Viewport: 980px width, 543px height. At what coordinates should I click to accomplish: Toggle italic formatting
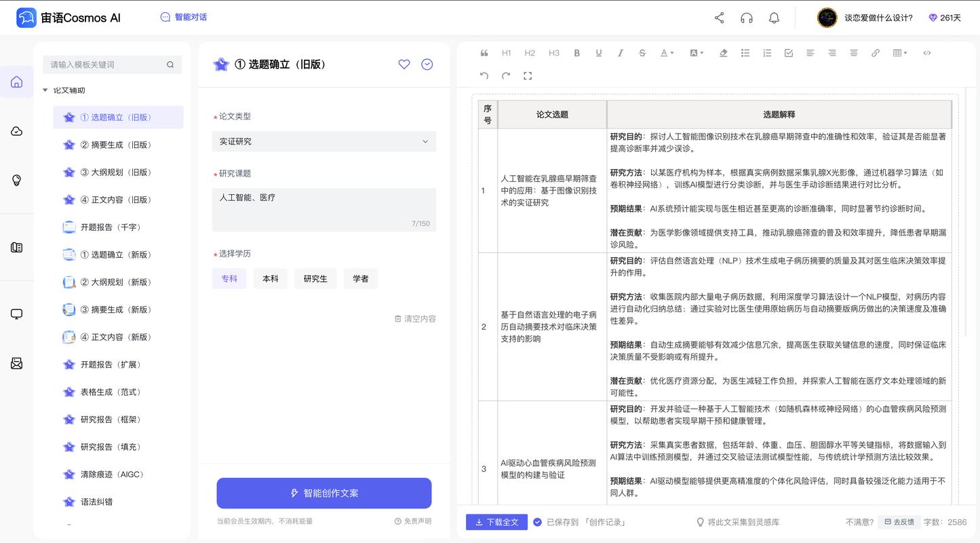point(620,53)
